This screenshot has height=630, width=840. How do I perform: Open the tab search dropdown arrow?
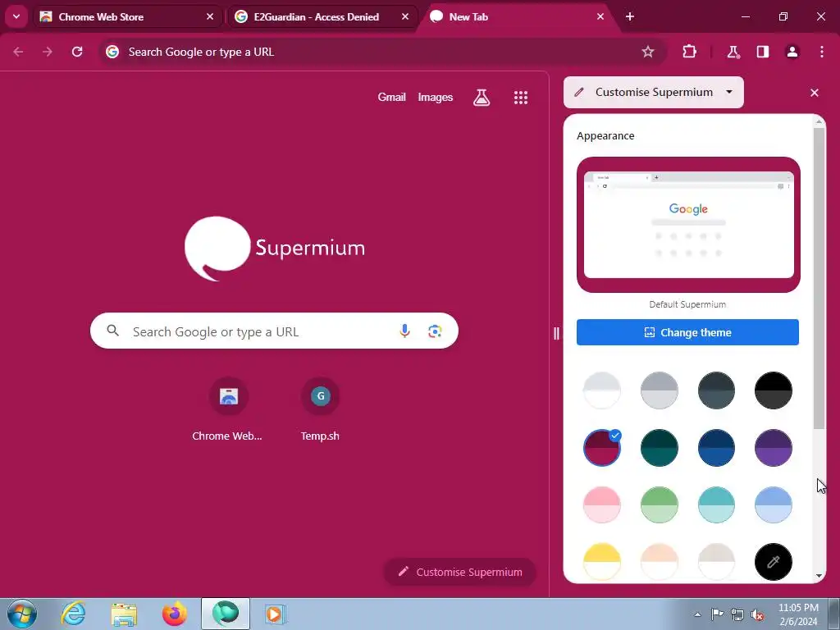(x=16, y=16)
